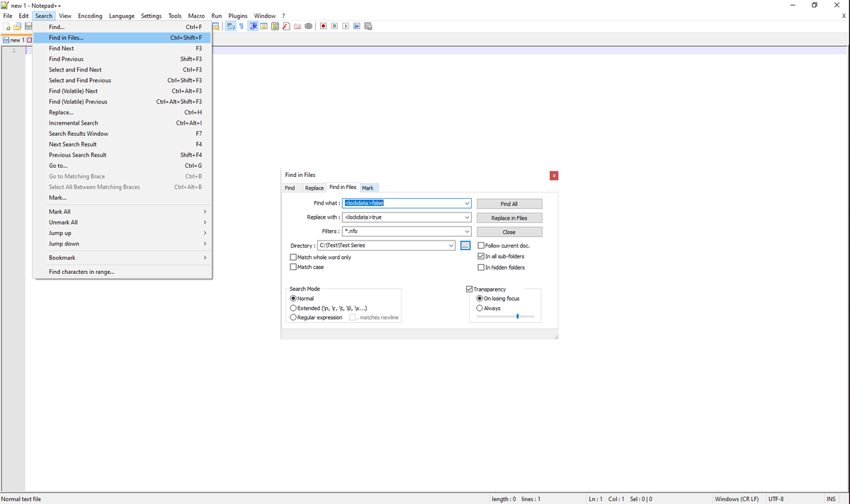Click the macro Playback icon
850x504 pixels.
click(x=346, y=26)
